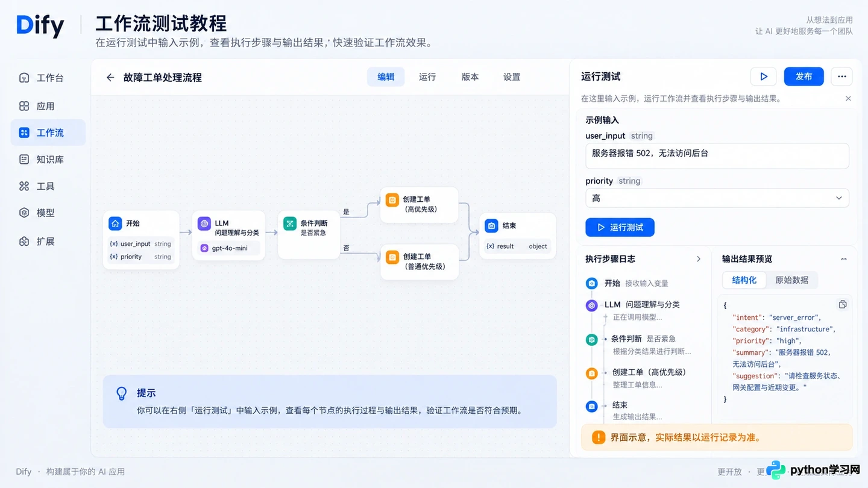
Task: Click the back arrow beside 故障工单处理流程
Action: coord(110,77)
